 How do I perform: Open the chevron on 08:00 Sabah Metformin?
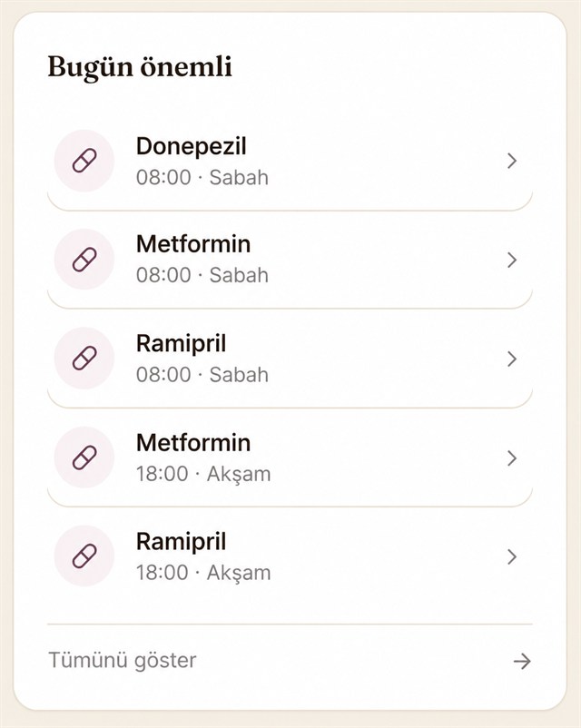click(512, 260)
